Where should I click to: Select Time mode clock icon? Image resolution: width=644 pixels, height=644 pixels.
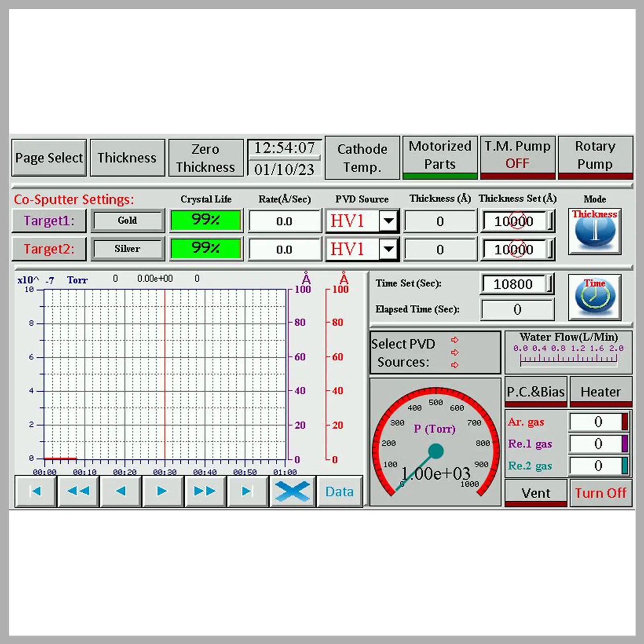click(x=595, y=297)
